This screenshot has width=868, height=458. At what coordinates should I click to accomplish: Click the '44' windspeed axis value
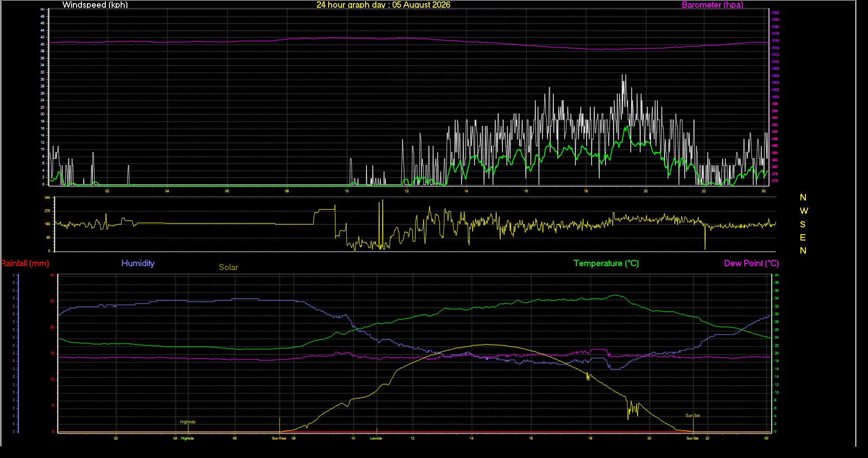coord(42,30)
